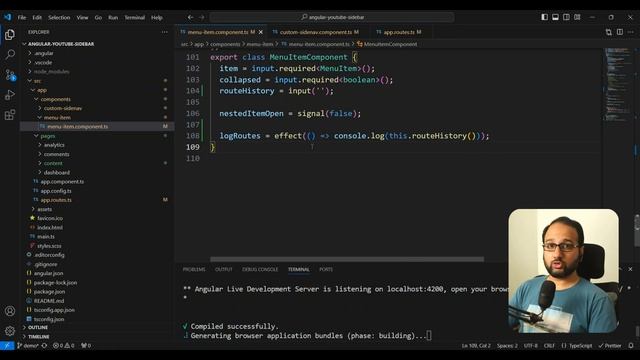Viewport: 640px width, 360px height.
Task: Open the Search view in activity bar
Action: click(10, 55)
